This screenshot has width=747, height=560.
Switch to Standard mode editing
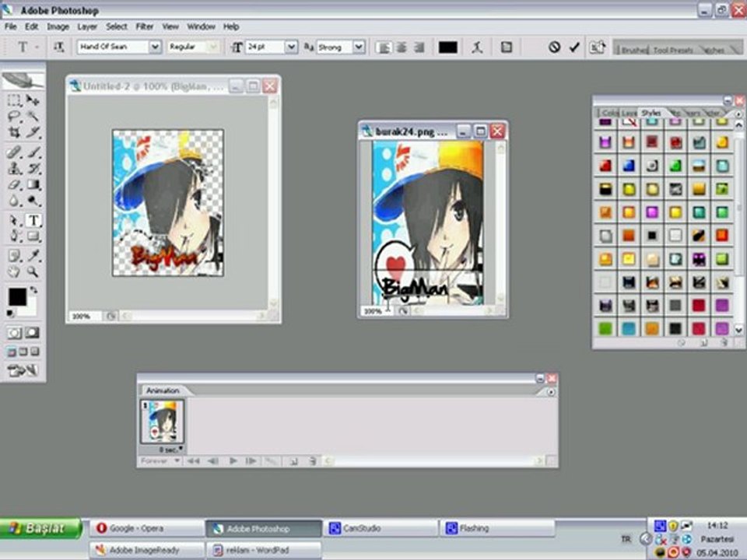pyautogui.click(x=14, y=333)
